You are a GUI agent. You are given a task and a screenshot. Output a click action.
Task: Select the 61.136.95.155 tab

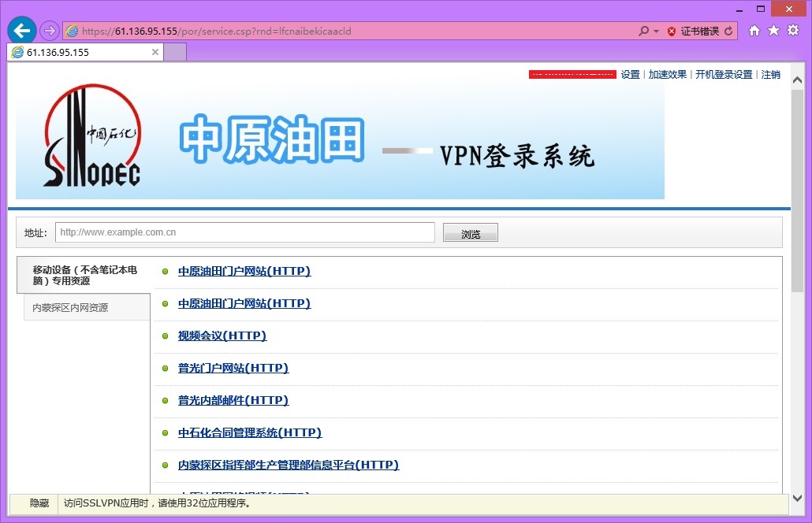(85, 52)
